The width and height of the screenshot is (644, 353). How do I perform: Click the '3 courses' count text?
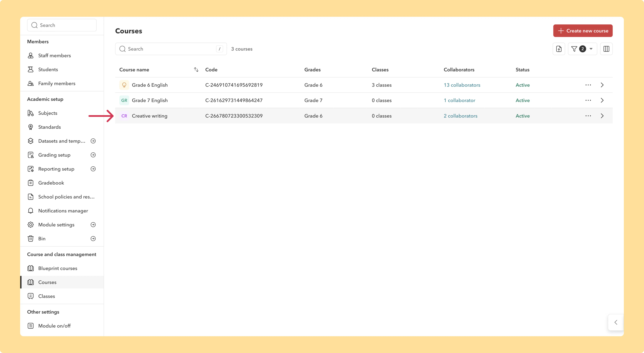242,49
